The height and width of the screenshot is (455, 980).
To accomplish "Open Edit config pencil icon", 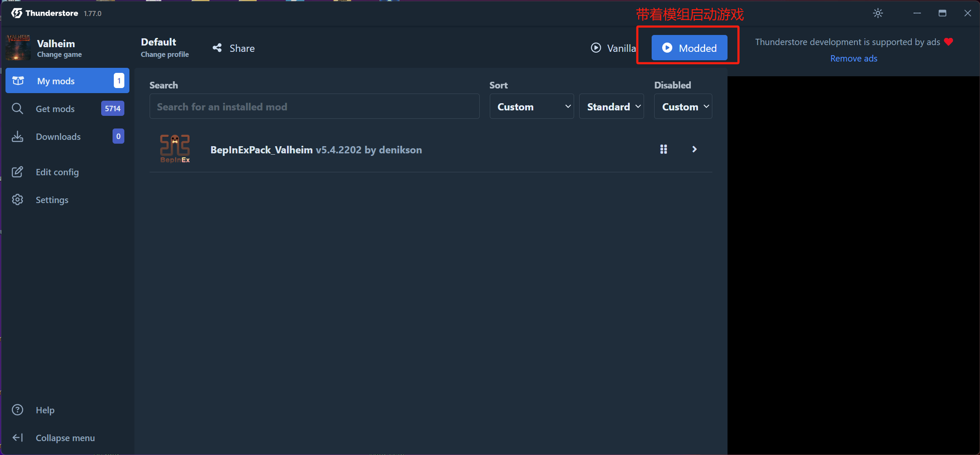I will pos(17,172).
